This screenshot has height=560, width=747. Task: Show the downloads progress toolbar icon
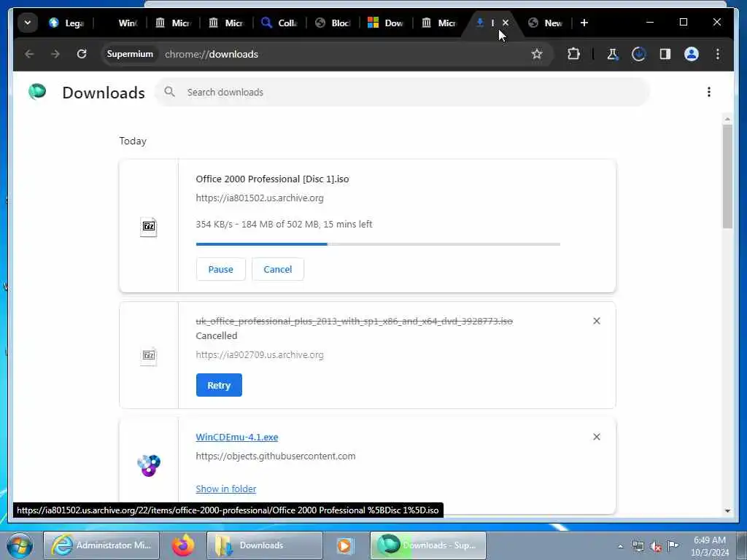639,54
